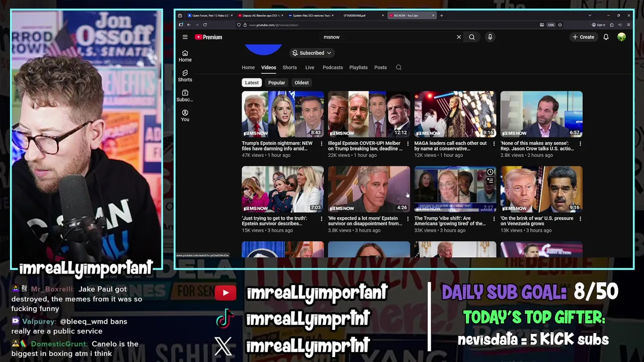Click Sign in in browser toolbar
Screen dimensions: 644x362
pos(599,25)
